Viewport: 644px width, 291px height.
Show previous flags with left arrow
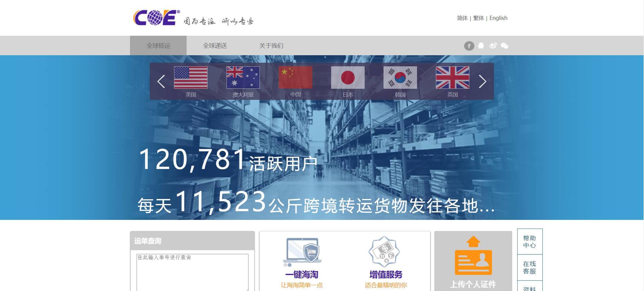[161, 81]
